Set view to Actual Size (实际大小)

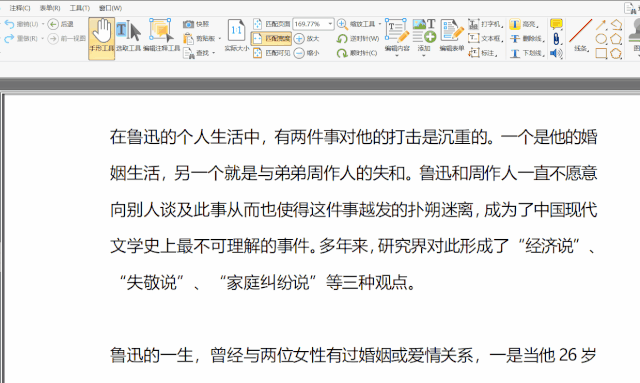click(x=237, y=36)
